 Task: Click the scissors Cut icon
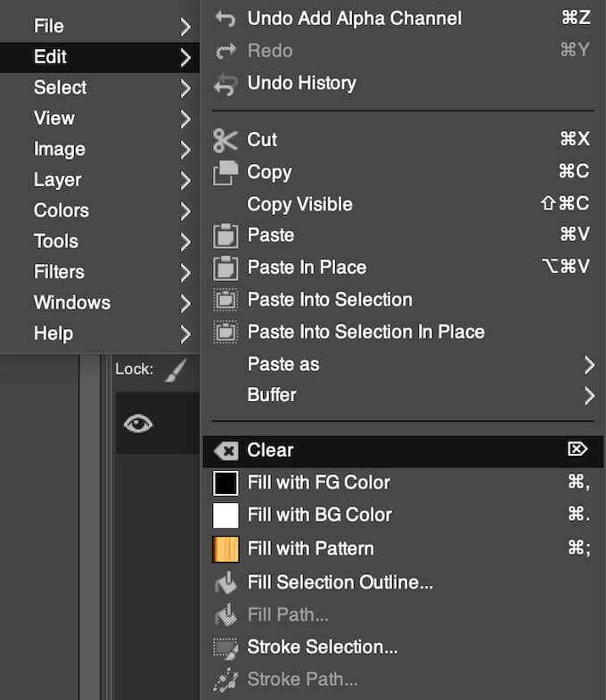(x=225, y=140)
